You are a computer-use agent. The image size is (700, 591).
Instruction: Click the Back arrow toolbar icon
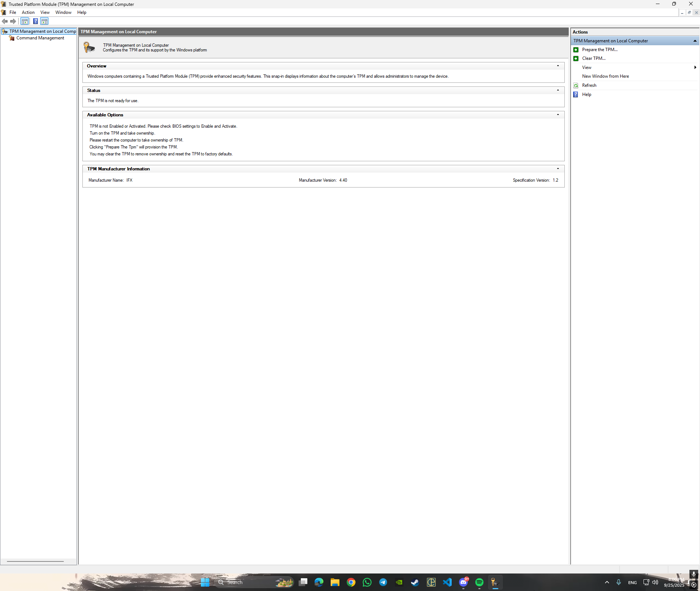coord(5,22)
